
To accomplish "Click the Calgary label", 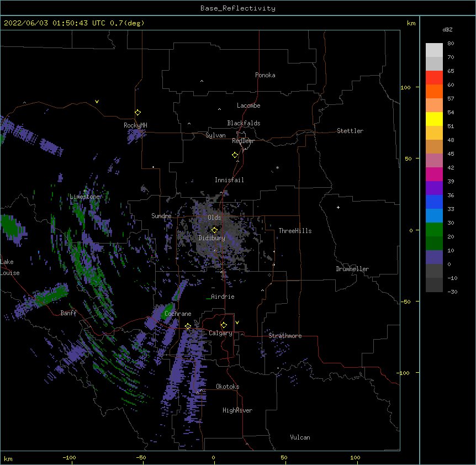I will pyautogui.click(x=220, y=333).
